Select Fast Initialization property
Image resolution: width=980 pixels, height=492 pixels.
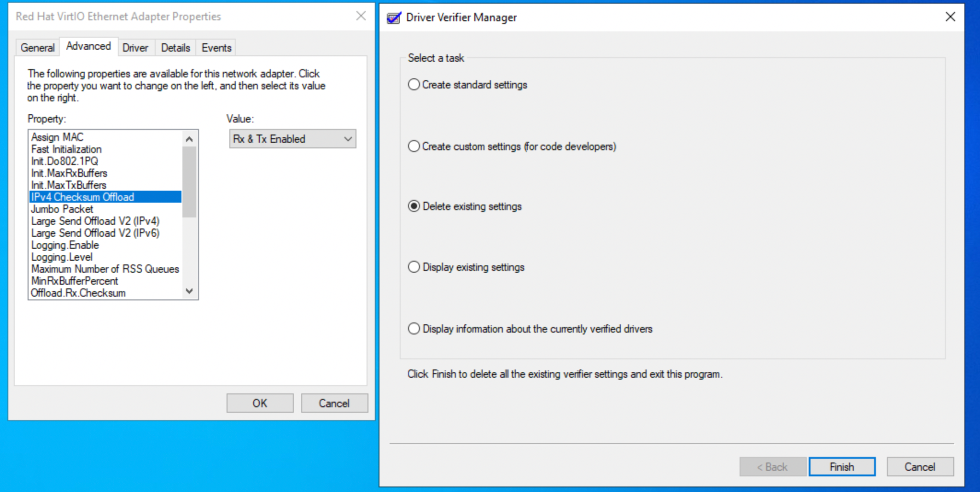click(x=105, y=149)
